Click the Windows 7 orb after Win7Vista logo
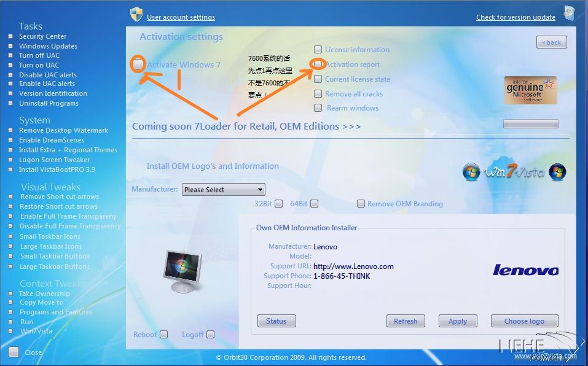 point(557,172)
